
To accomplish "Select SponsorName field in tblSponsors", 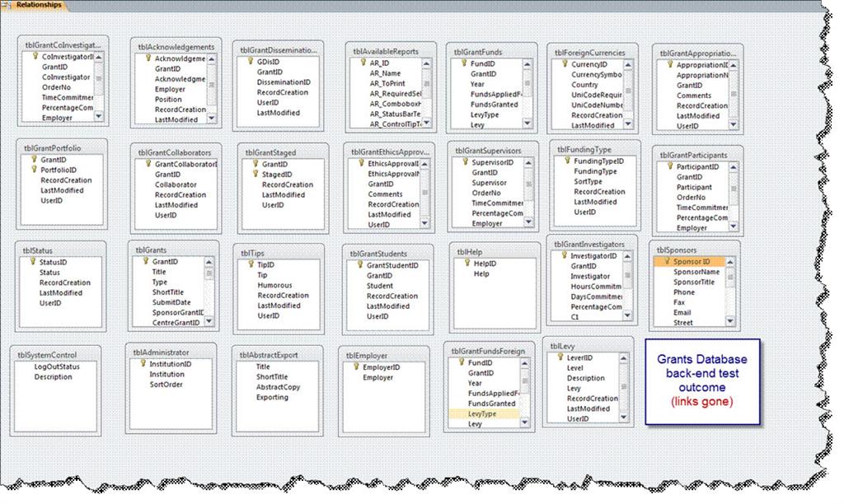I will (696, 272).
